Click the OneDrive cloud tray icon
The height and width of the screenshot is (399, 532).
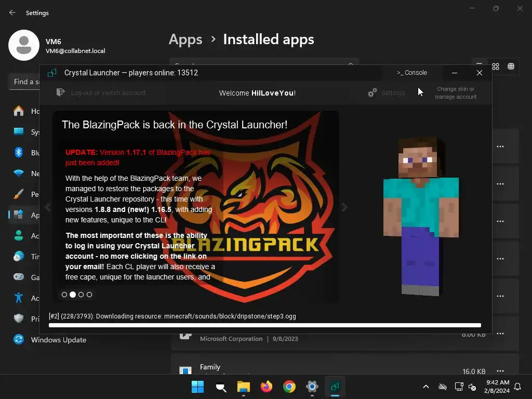coord(443,387)
